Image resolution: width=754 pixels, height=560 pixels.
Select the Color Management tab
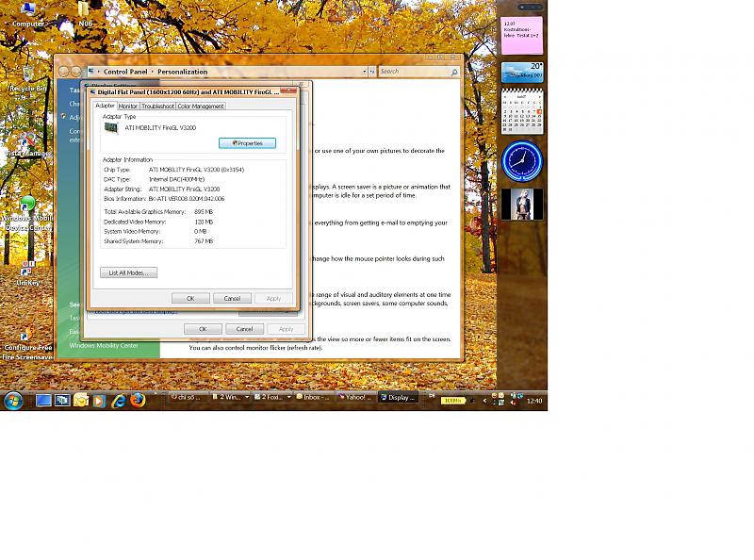tap(201, 107)
